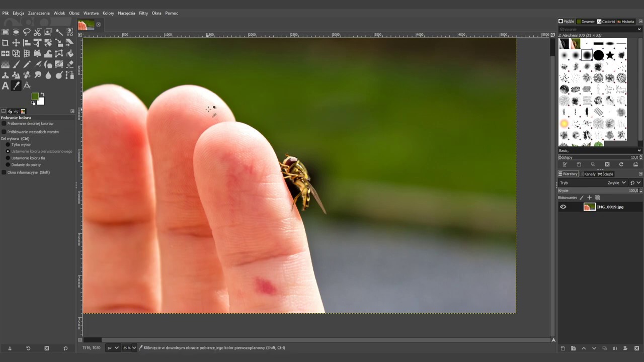Click the foreground green color swatch
This screenshot has height=362, width=644.
[35, 96]
